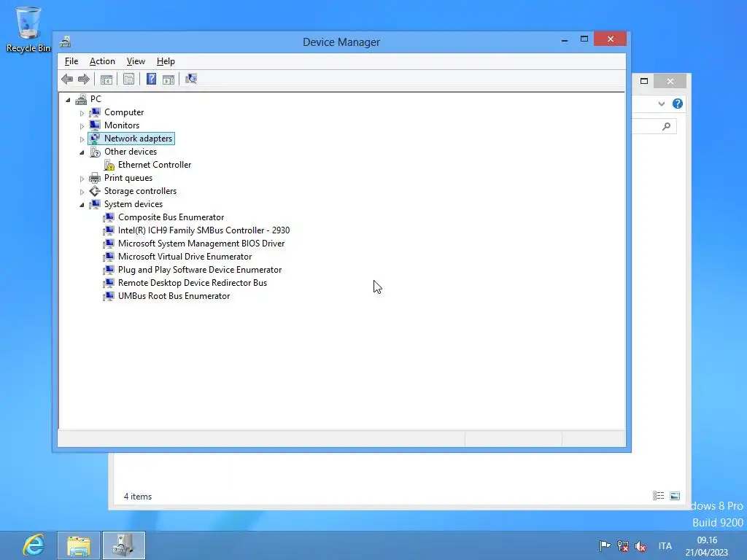Expand the ribbon chevron in Explorer window

[x=661, y=104]
